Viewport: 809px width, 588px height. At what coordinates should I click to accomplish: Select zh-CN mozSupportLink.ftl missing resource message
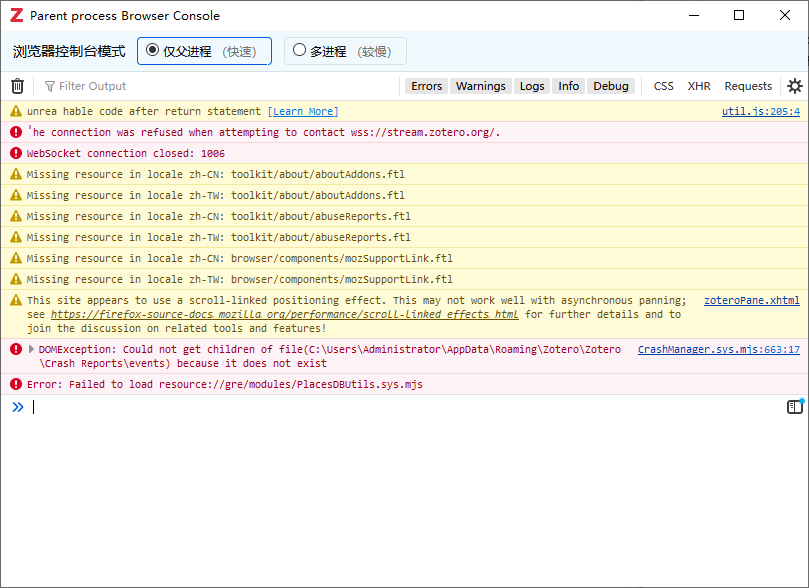click(x=240, y=258)
